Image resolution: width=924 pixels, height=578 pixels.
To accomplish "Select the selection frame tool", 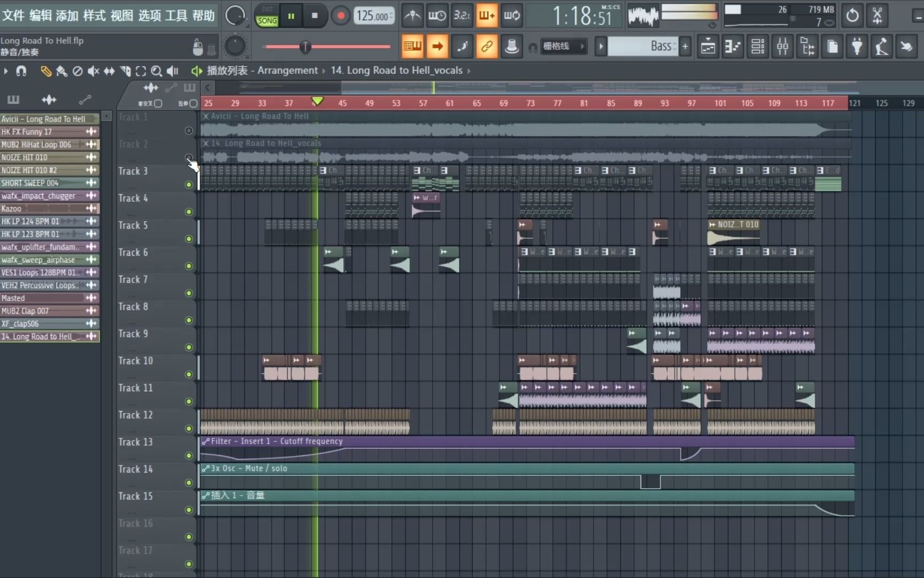I will coord(141,71).
